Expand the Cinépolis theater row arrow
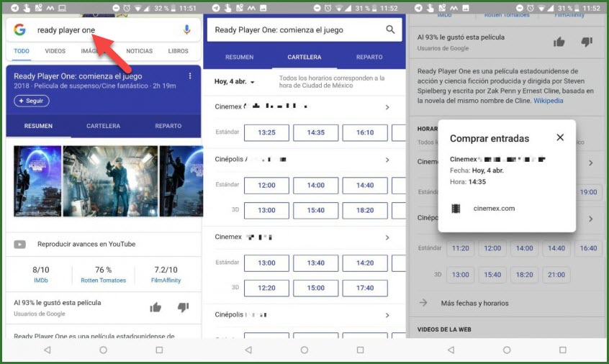This screenshot has width=609, height=364. pos(387,160)
